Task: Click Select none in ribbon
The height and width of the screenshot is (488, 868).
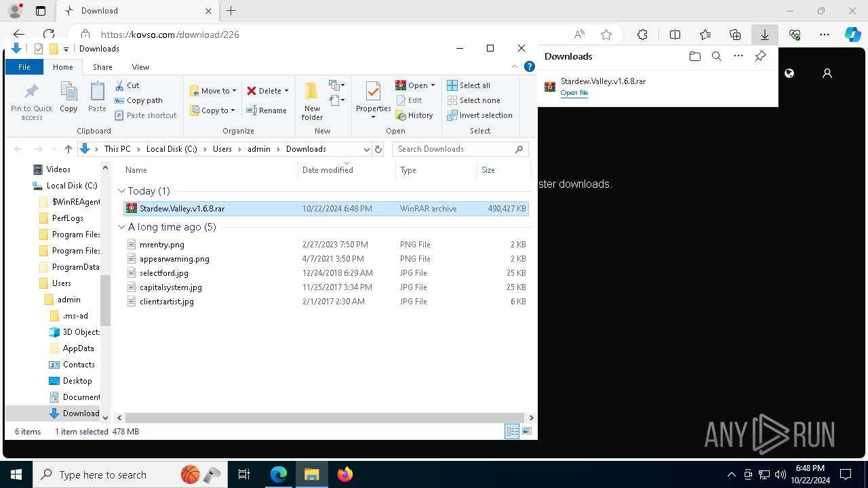Action: (x=473, y=100)
